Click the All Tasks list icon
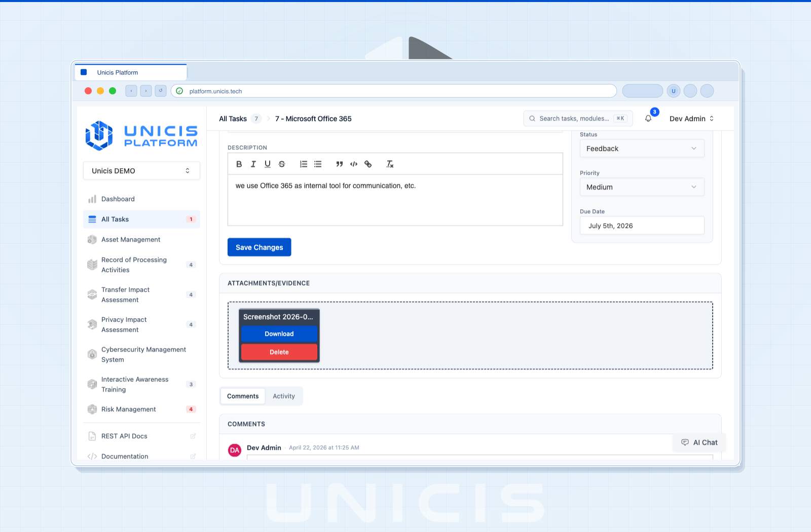Image resolution: width=811 pixels, height=532 pixels. click(92, 219)
